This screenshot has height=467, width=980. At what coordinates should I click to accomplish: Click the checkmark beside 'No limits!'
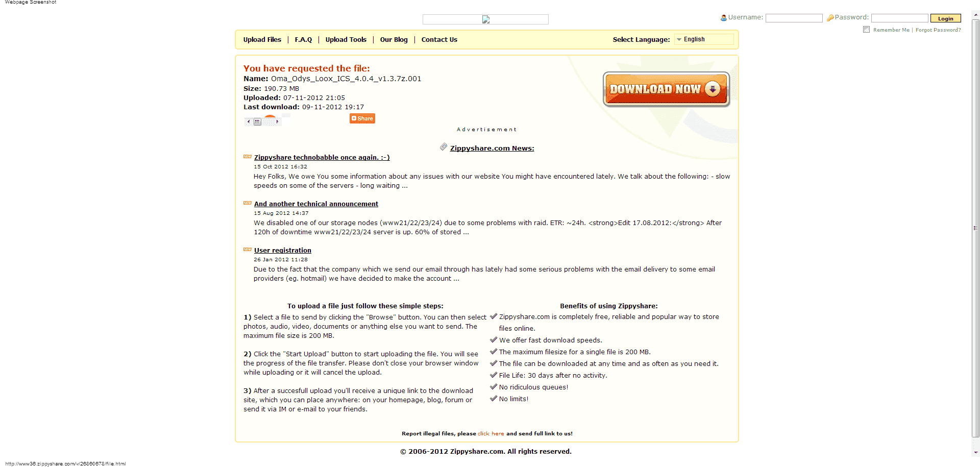494,398
